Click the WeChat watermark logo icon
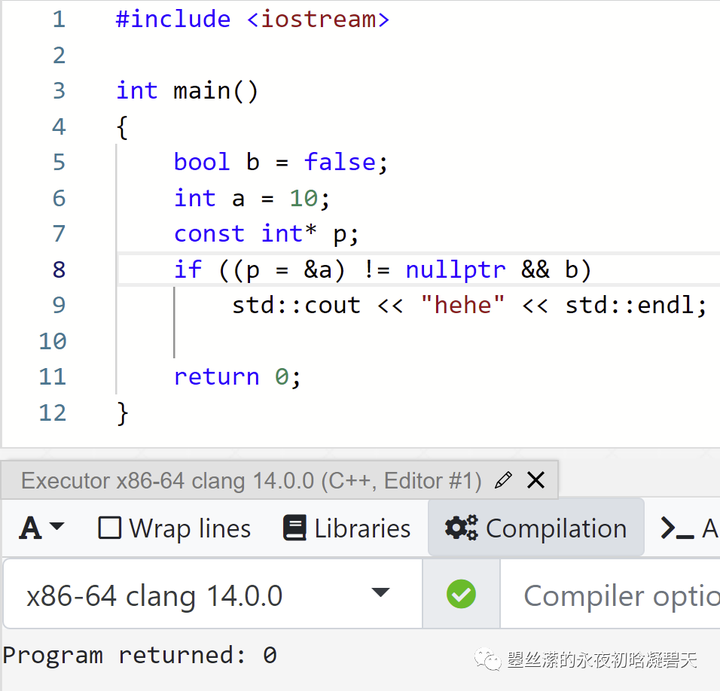This screenshot has height=691, width=720. pos(488,661)
